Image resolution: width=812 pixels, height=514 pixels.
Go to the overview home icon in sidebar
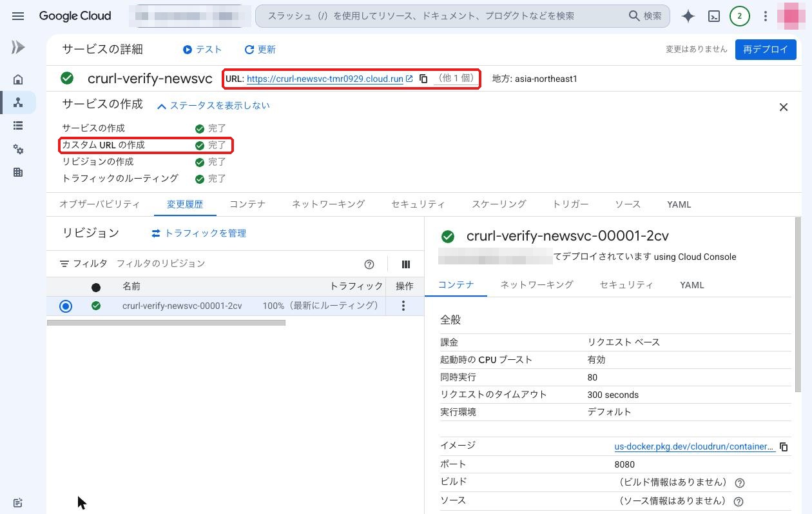coord(18,80)
